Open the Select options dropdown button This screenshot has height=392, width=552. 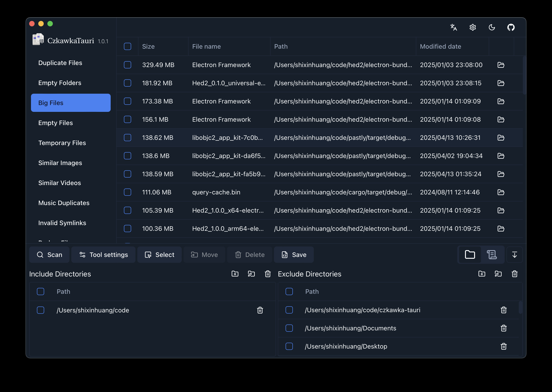(159, 255)
